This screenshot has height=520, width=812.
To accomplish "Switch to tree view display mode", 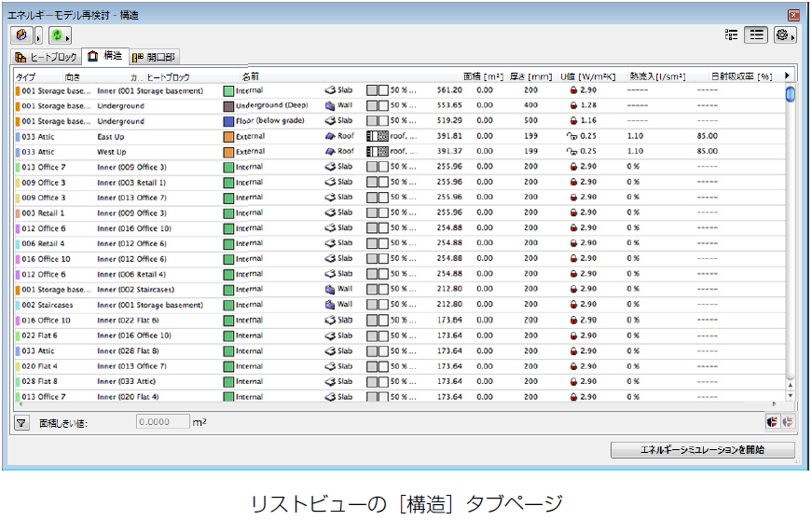I will tap(731, 34).
